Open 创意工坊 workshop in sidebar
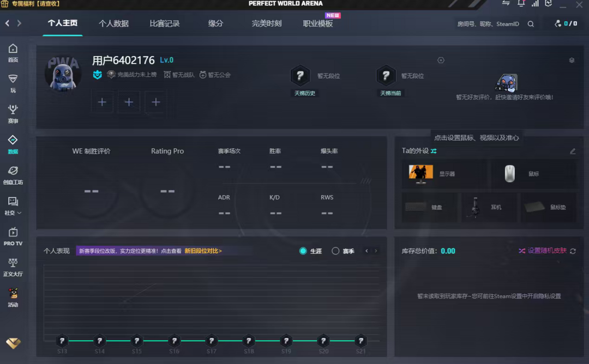 pos(13,175)
